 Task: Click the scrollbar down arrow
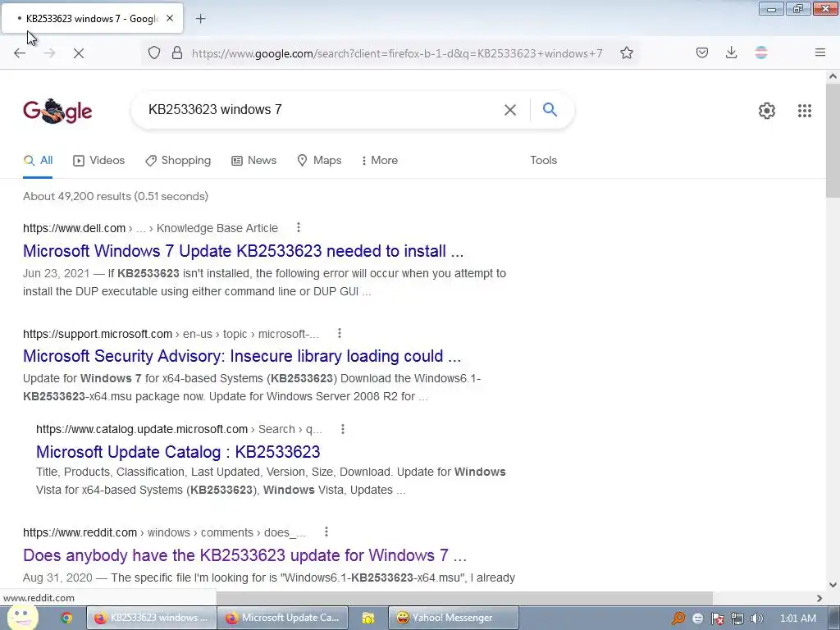click(833, 585)
